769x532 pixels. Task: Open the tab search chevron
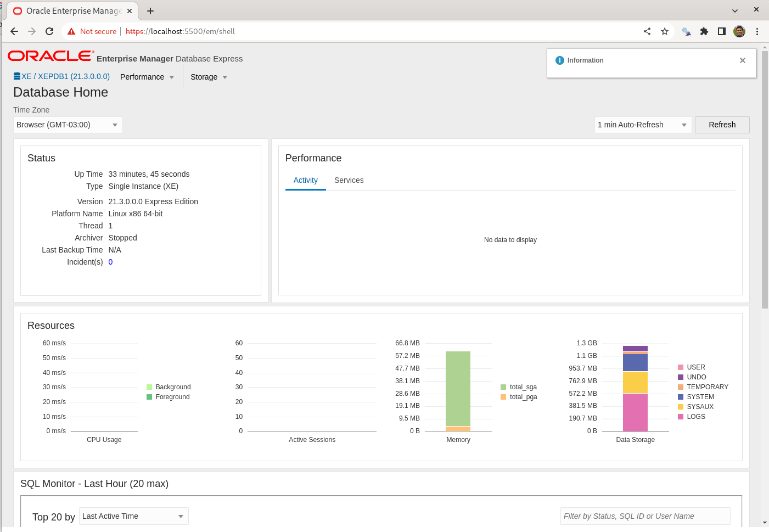coord(735,11)
